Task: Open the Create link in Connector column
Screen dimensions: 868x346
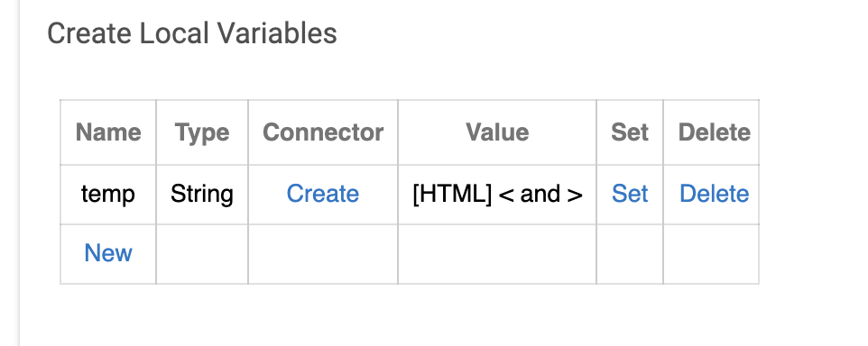Action: click(323, 194)
